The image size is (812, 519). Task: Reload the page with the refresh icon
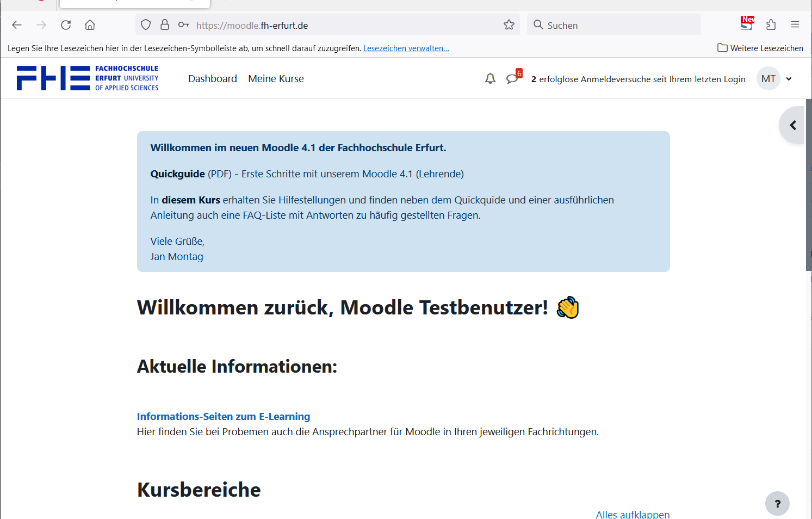tap(66, 25)
